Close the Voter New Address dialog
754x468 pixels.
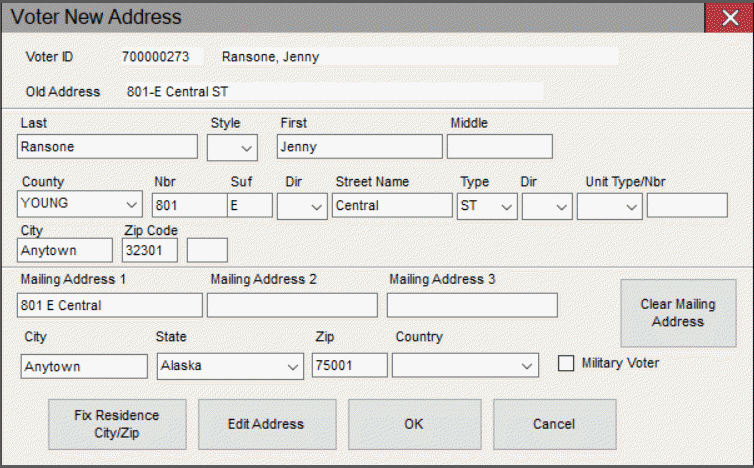[x=729, y=18]
